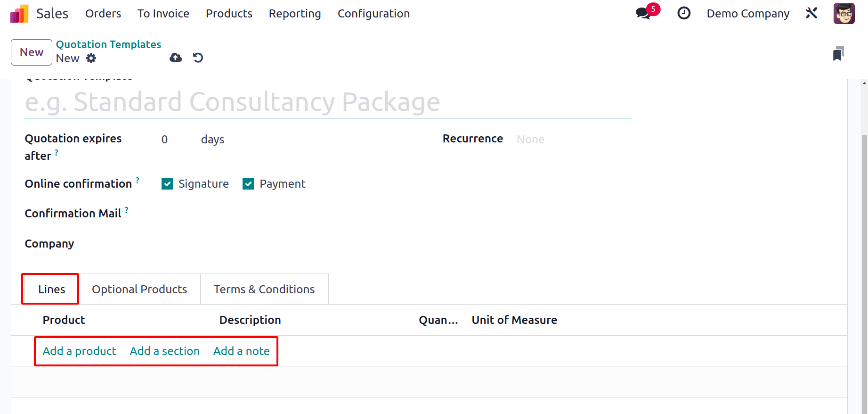The image size is (868, 414).
Task: Click the bookmark icon at top right
Action: [838, 53]
